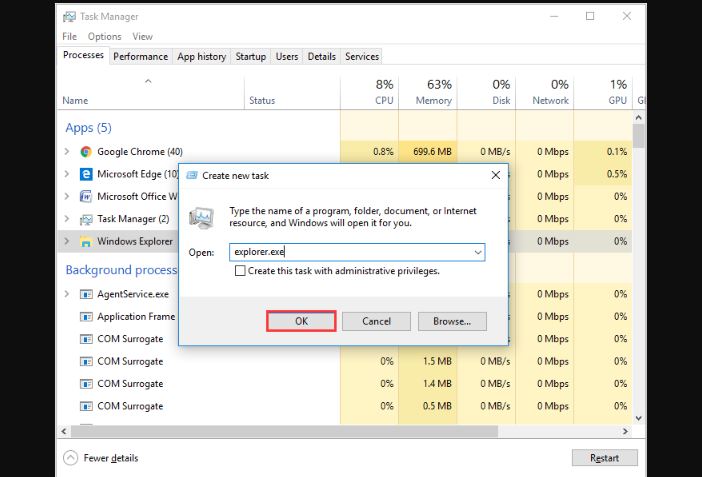The width and height of the screenshot is (702, 477).
Task: Switch to the App history tab
Action: pos(201,56)
